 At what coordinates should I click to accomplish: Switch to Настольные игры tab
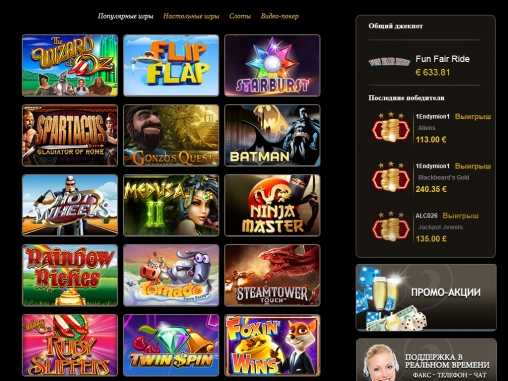(191, 16)
